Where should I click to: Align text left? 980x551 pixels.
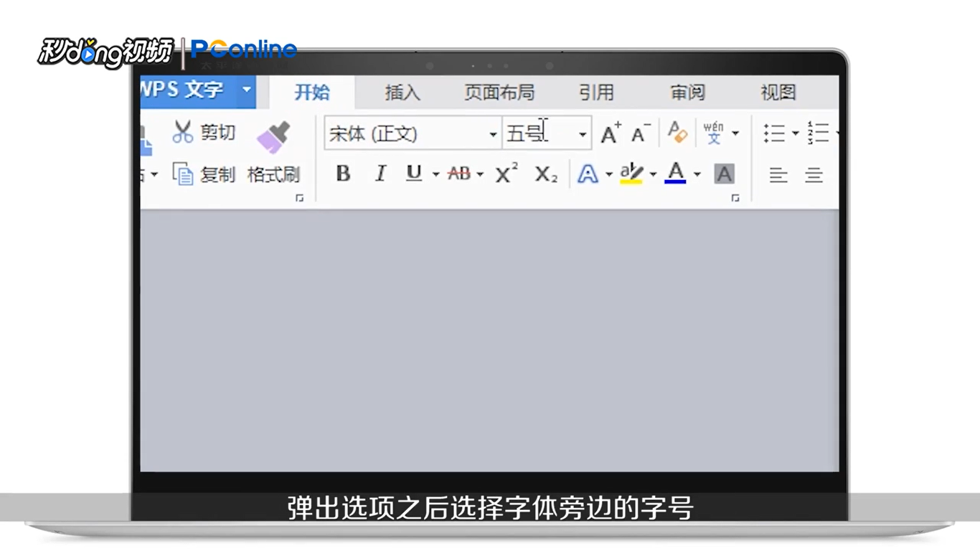(778, 174)
